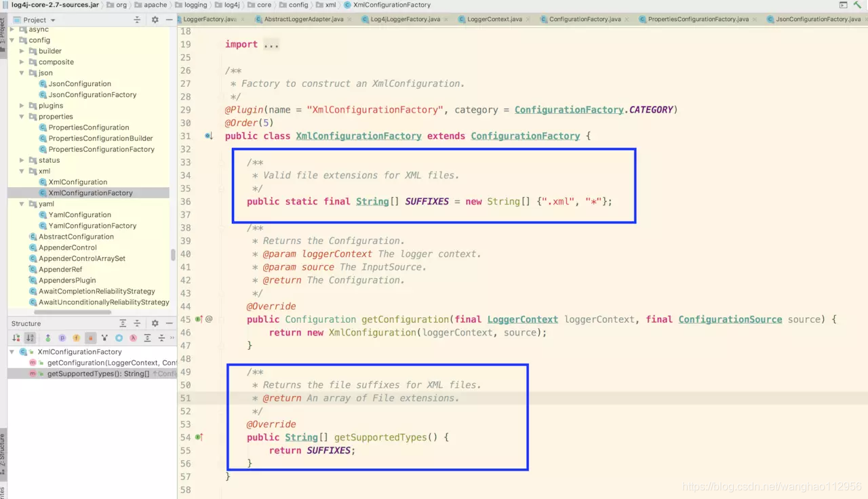This screenshot has height=499, width=868.
Task: Click Structure toolbar collapse all icon
Action: (x=161, y=338)
